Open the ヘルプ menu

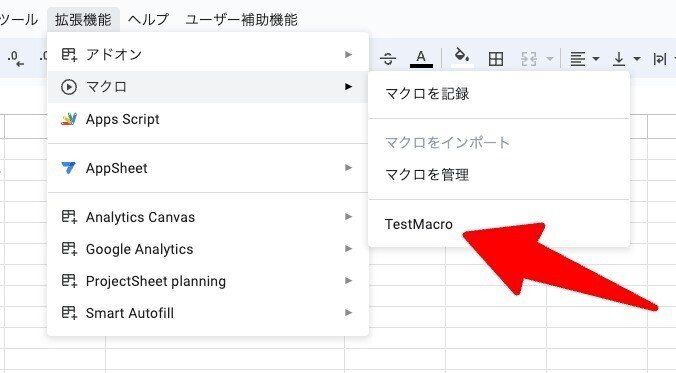pyautogui.click(x=148, y=19)
